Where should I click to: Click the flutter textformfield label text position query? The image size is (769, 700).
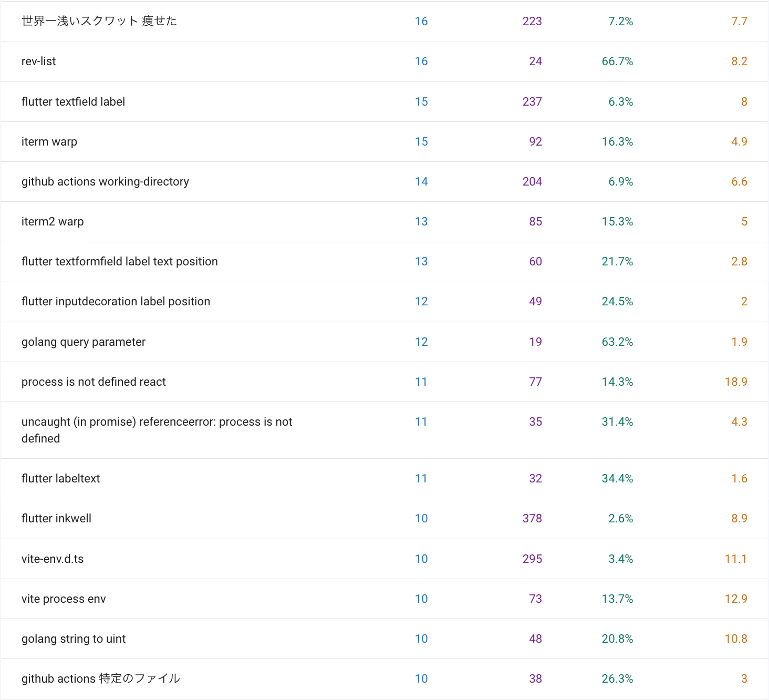[x=119, y=261]
